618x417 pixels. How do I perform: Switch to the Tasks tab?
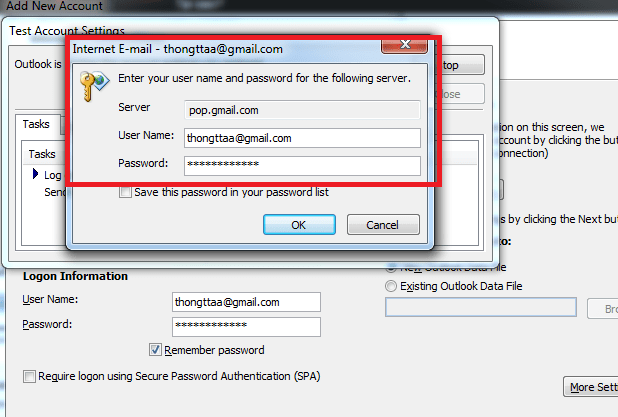(x=36, y=124)
